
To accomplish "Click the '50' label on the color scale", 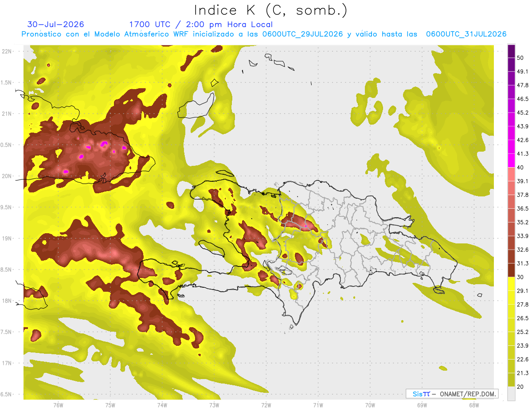I will (521, 58).
